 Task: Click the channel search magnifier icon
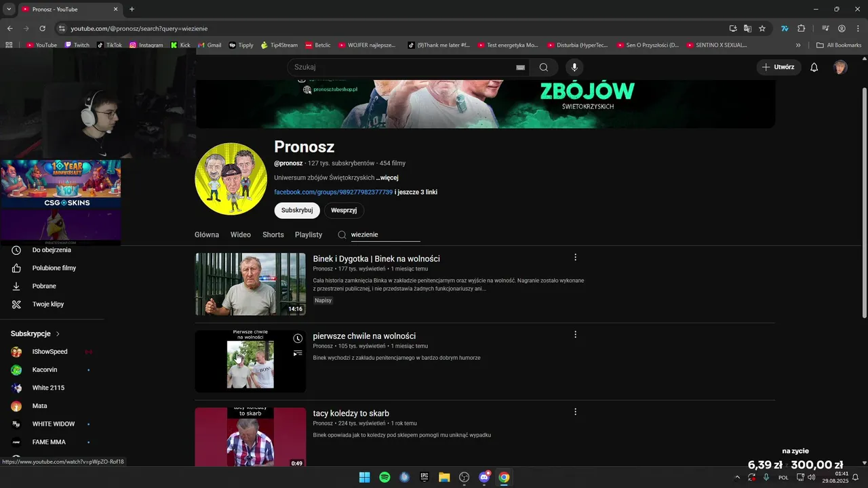pyautogui.click(x=342, y=235)
